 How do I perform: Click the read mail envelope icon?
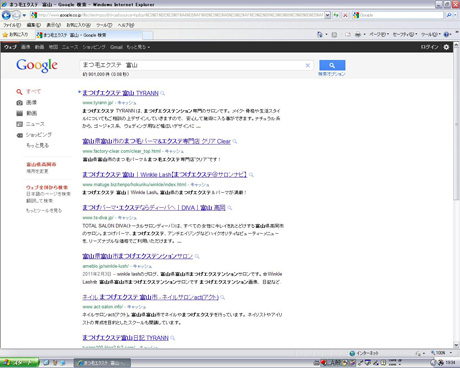point(348,34)
